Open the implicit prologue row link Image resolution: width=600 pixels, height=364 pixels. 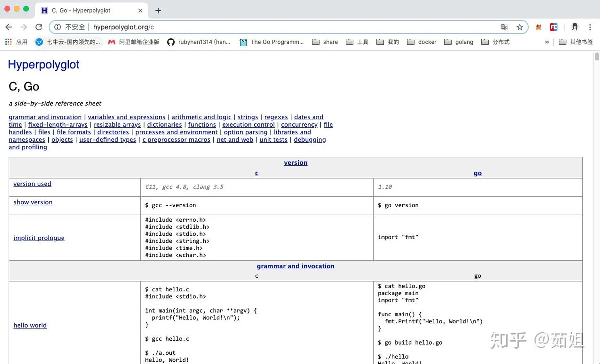coord(39,238)
